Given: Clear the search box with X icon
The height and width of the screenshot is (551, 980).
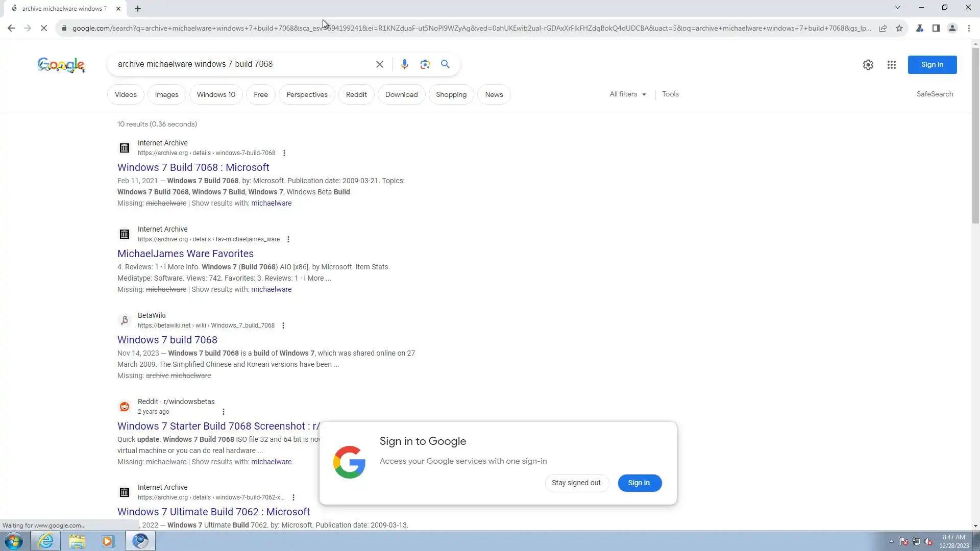Looking at the screenshot, I should [x=379, y=64].
